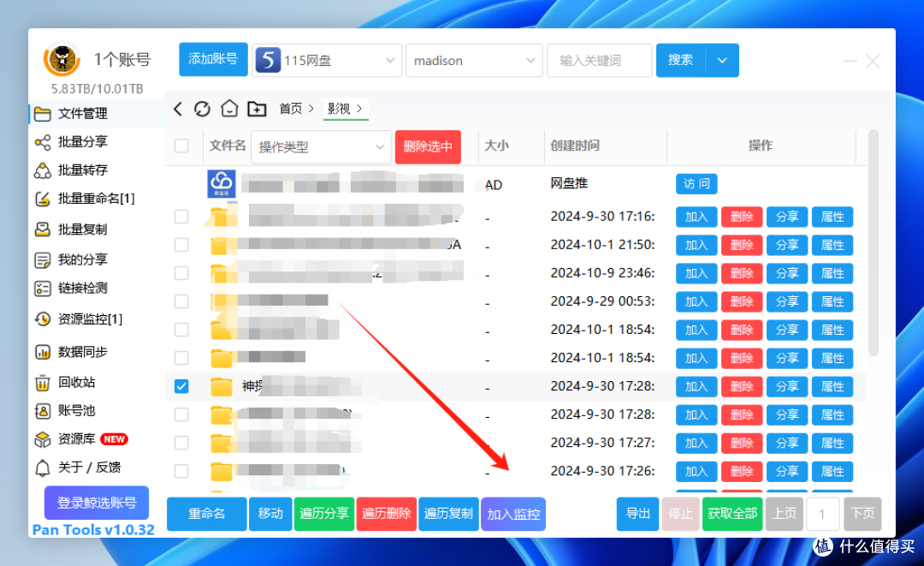Screen dimensions: 924x566
Task: Click the 登录鲸选账号 button
Action: tap(97, 503)
